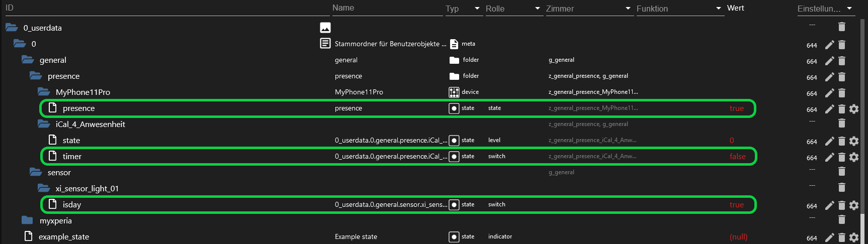Select the example_state tree item
This screenshot has height=244, width=868.
pos(64,237)
